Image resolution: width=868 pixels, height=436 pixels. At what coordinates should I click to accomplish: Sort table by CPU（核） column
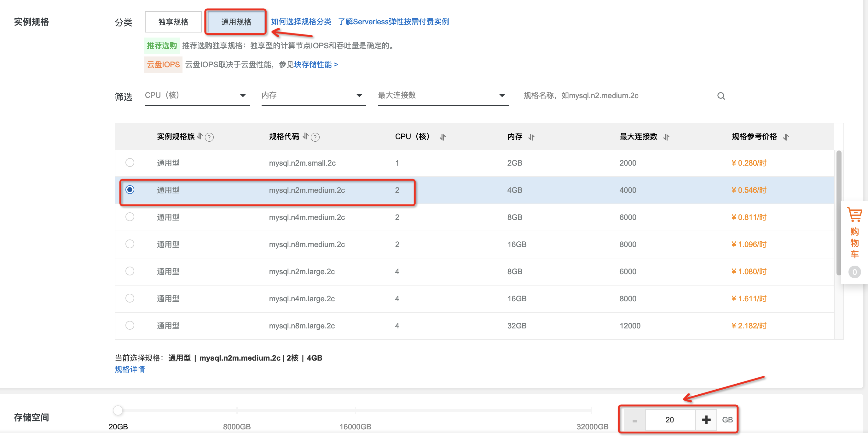click(x=443, y=137)
